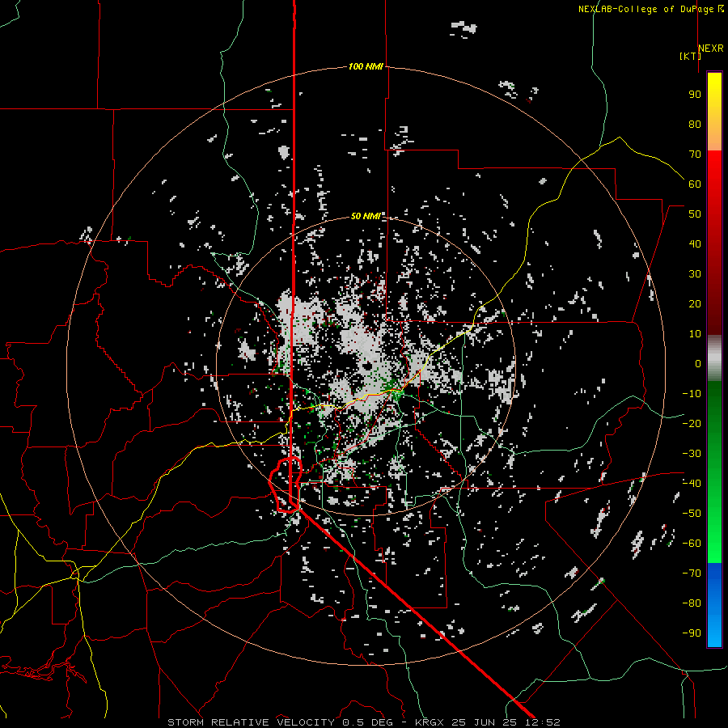
Task: Click the -60 value on the velocity scale
Action: click(x=692, y=544)
